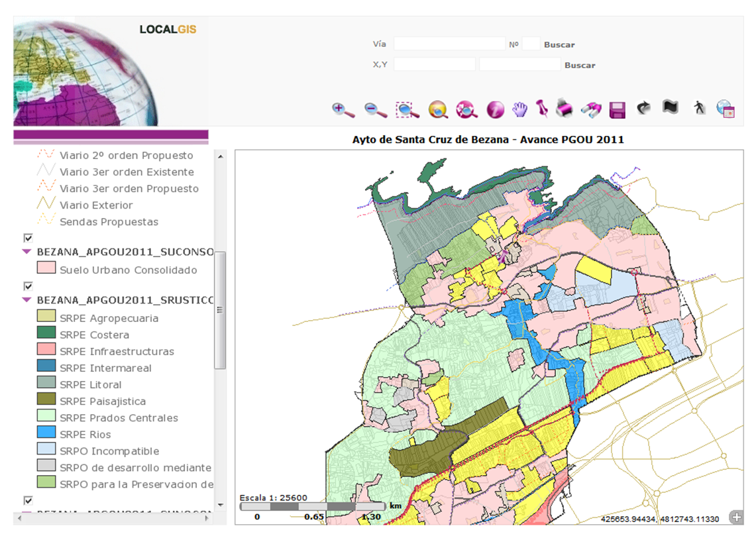This screenshot has width=756, height=540.
Task: Toggle the BEZANA_APGOU2011_SUCONSO layer checkbox
Action: point(28,238)
